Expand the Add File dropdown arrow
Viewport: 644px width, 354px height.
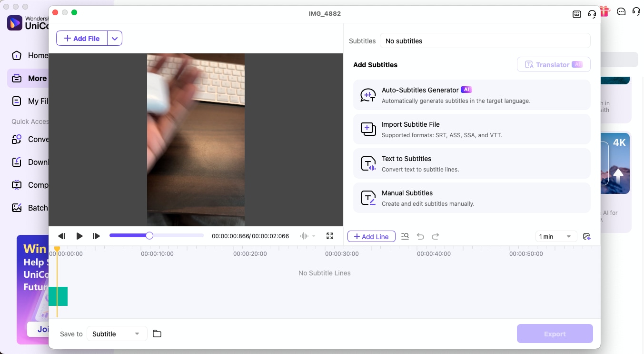[x=115, y=38]
